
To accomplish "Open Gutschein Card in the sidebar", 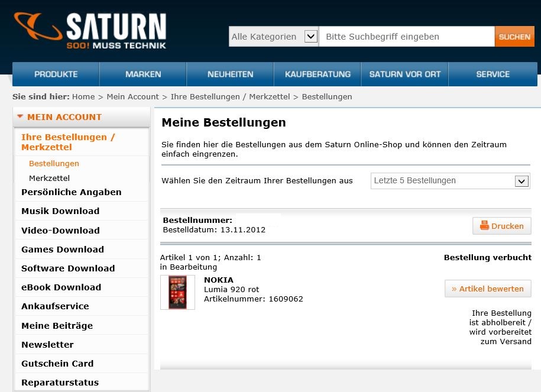I will tap(57, 364).
